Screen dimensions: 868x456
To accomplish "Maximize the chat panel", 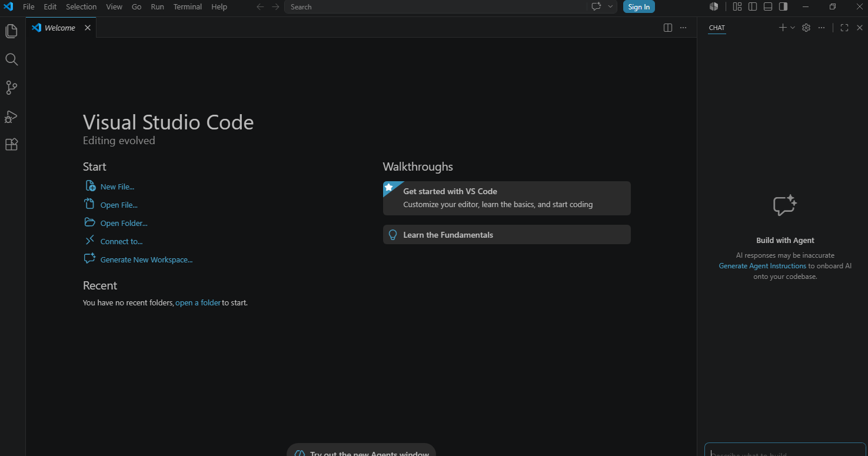I will click(x=844, y=28).
